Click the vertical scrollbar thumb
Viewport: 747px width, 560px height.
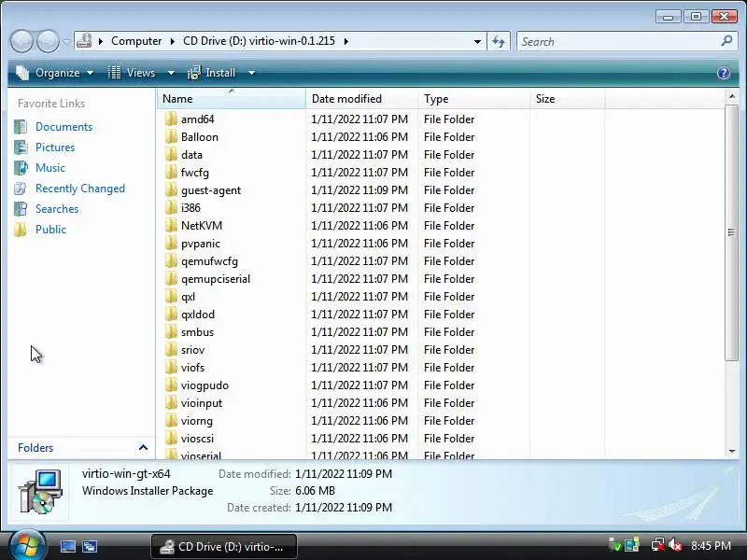click(x=731, y=232)
